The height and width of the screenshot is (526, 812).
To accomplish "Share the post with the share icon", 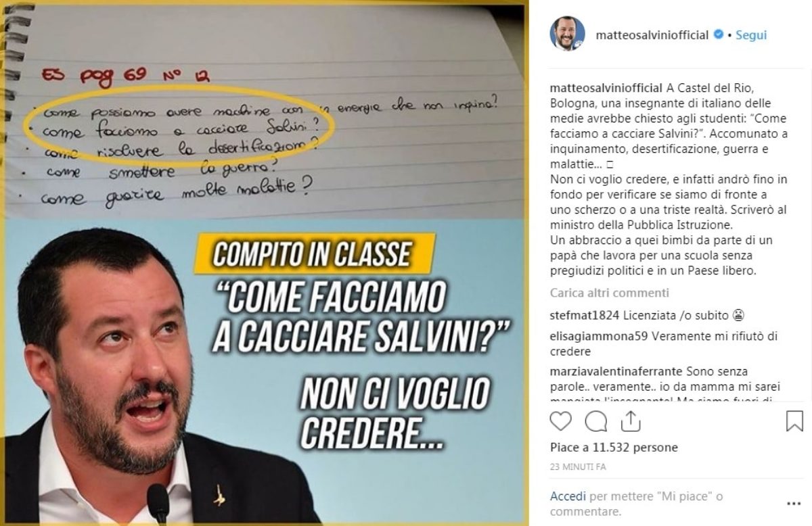I will pyautogui.click(x=630, y=421).
